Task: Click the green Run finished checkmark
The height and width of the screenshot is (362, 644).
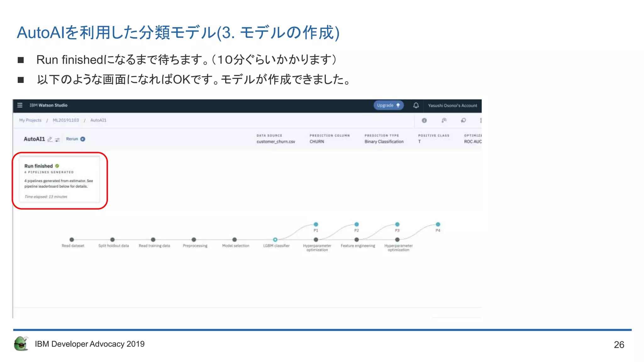Action: (x=57, y=166)
